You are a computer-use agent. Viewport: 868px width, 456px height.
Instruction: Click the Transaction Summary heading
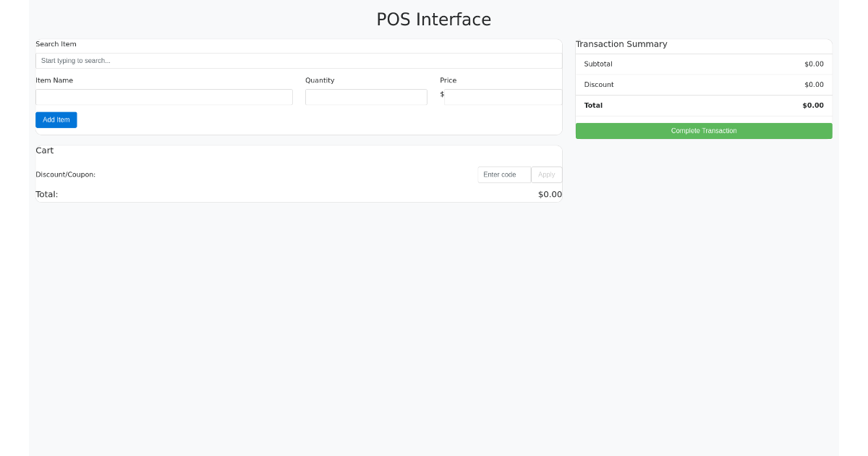(621, 44)
